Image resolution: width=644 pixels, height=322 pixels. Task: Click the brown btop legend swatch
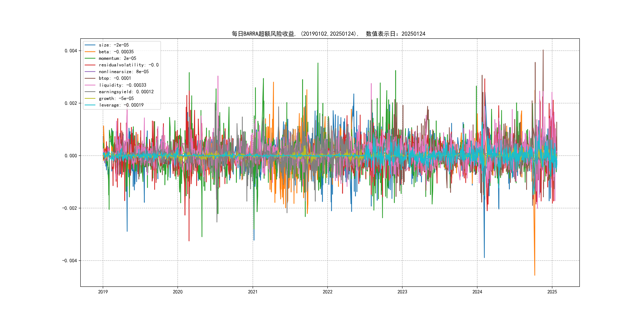[x=90, y=78]
